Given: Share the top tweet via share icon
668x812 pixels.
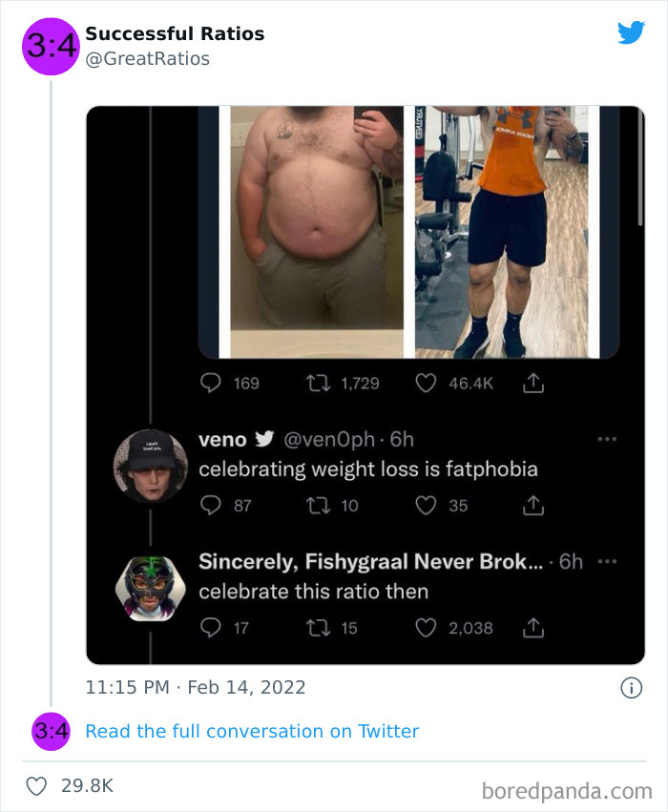Looking at the screenshot, I should [x=532, y=383].
